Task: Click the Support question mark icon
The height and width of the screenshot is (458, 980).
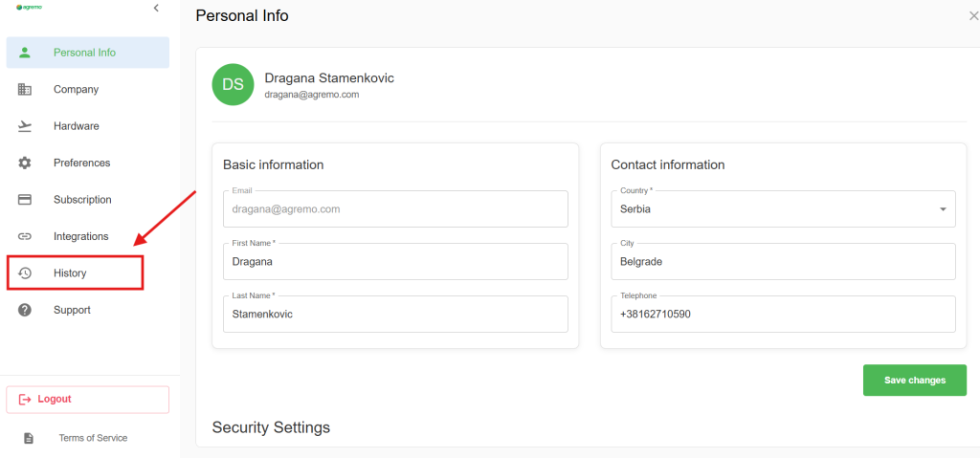Action: point(25,310)
